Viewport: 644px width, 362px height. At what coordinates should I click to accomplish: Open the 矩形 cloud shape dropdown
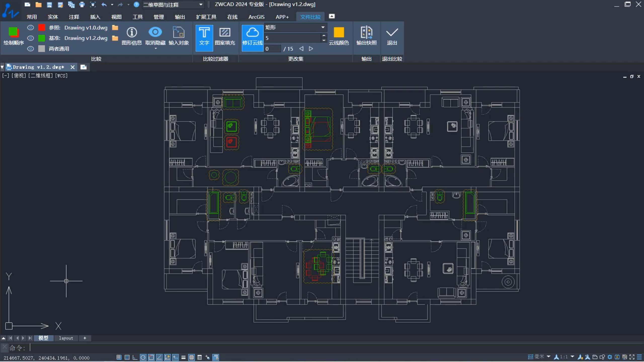pos(323,27)
